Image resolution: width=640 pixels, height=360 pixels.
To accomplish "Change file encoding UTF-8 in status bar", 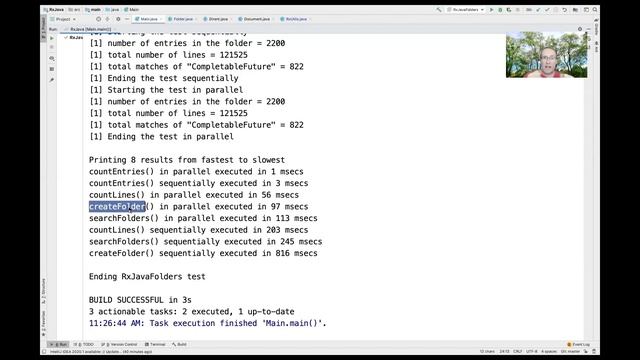I will tap(532, 351).
